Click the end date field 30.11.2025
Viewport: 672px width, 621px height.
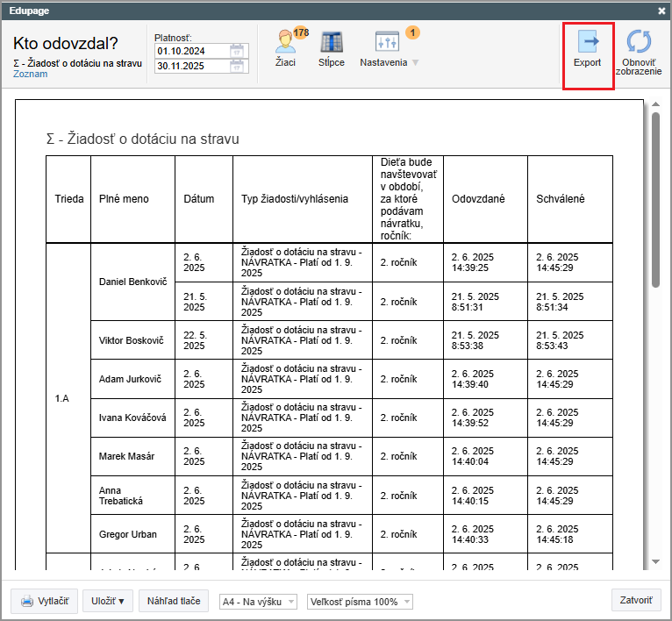190,66
